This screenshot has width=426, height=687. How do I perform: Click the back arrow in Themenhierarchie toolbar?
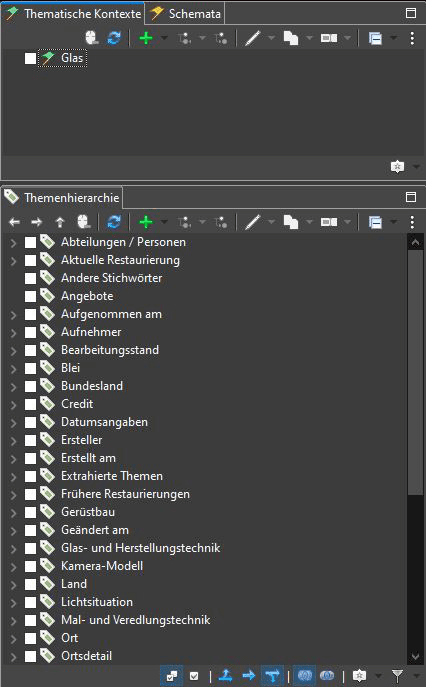click(x=14, y=222)
